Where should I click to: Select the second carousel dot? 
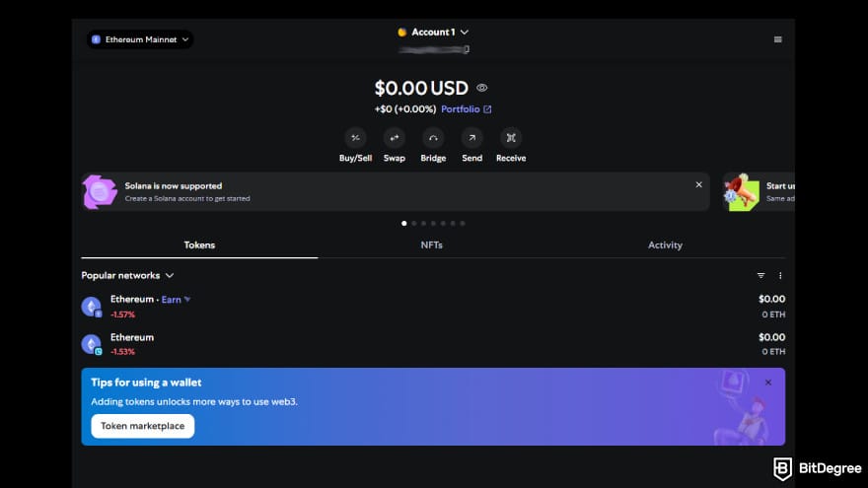click(414, 224)
